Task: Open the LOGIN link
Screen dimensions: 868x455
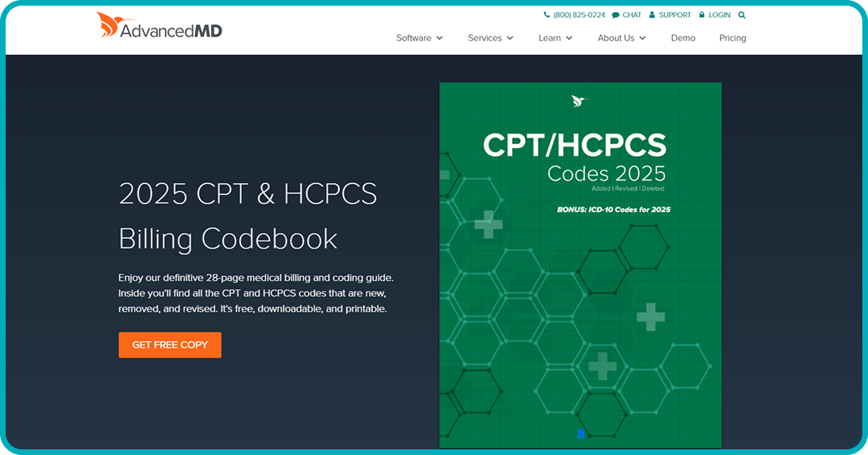Action: pos(719,15)
